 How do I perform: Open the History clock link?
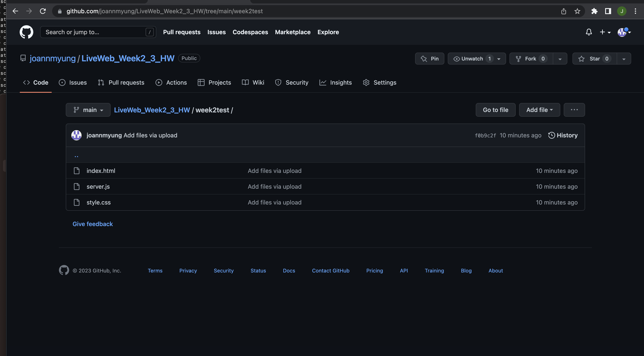[x=563, y=135]
